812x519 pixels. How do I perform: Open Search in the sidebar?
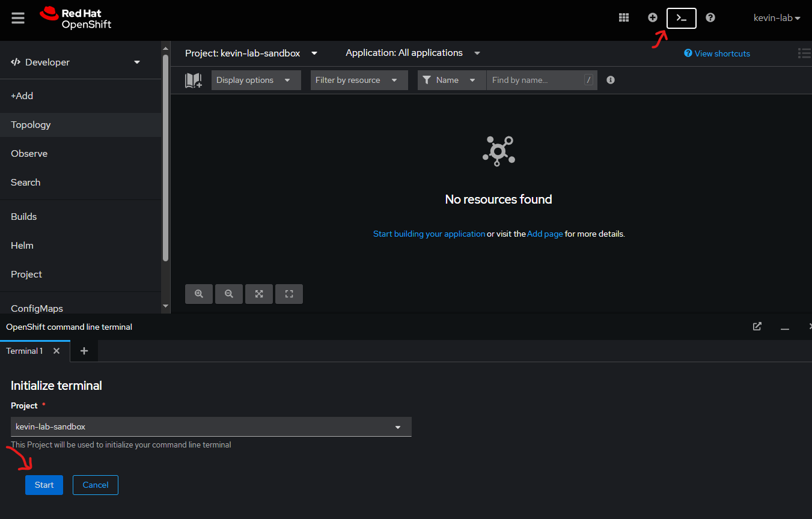pos(81,183)
